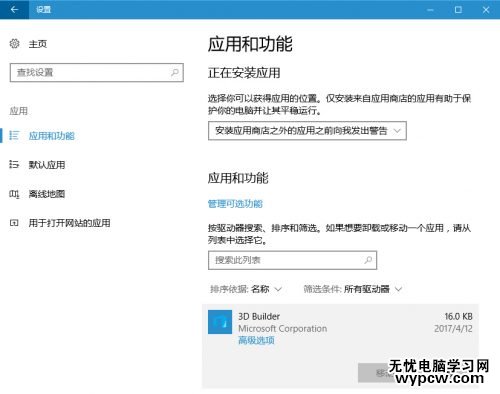Click the back arrow in title bar
The width and height of the screenshot is (500, 394).
[14, 9]
